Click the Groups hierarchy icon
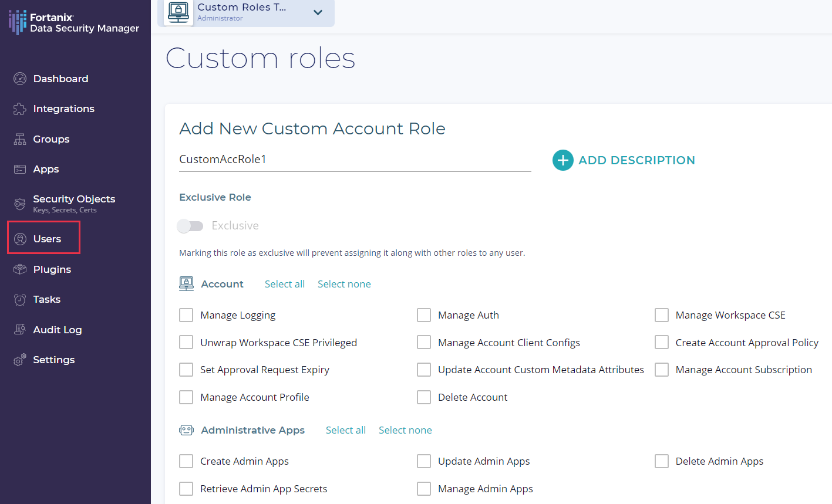 click(x=20, y=139)
